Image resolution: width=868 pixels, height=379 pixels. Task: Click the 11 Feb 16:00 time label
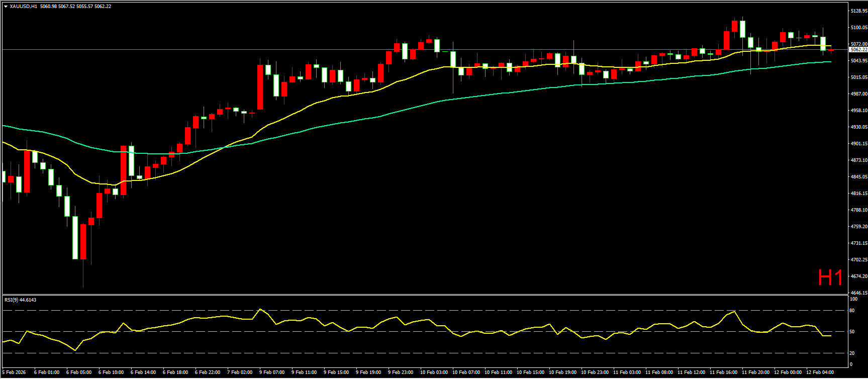(723, 372)
